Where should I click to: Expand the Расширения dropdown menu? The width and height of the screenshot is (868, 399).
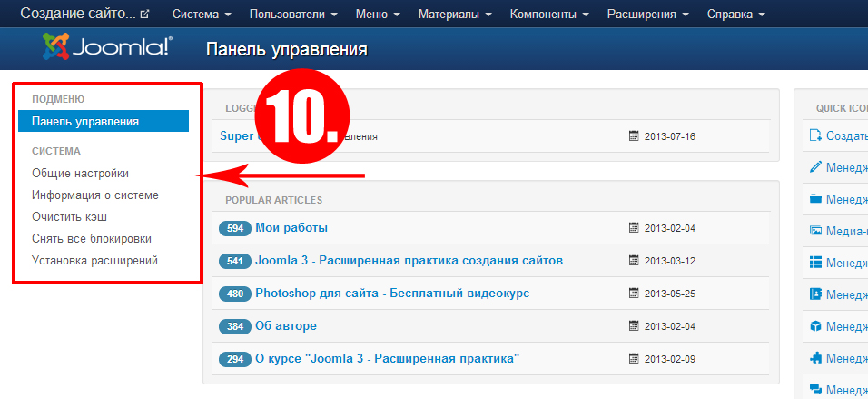[646, 15]
